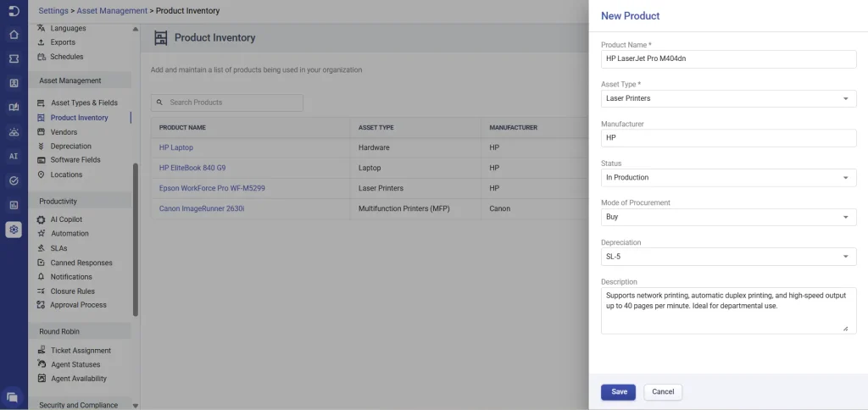
Task: Click the Canon manufacturer cell
Action: click(x=500, y=208)
